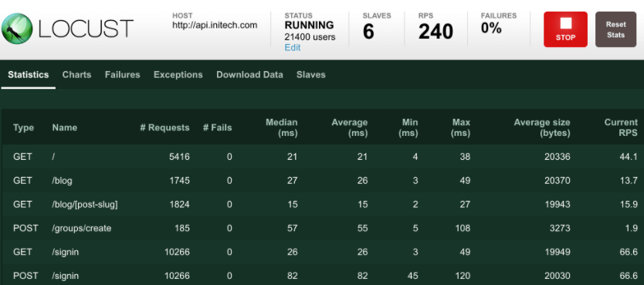The width and height of the screenshot is (644, 285).
Task: Click the Reset Stats button
Action: coord(615,29)
